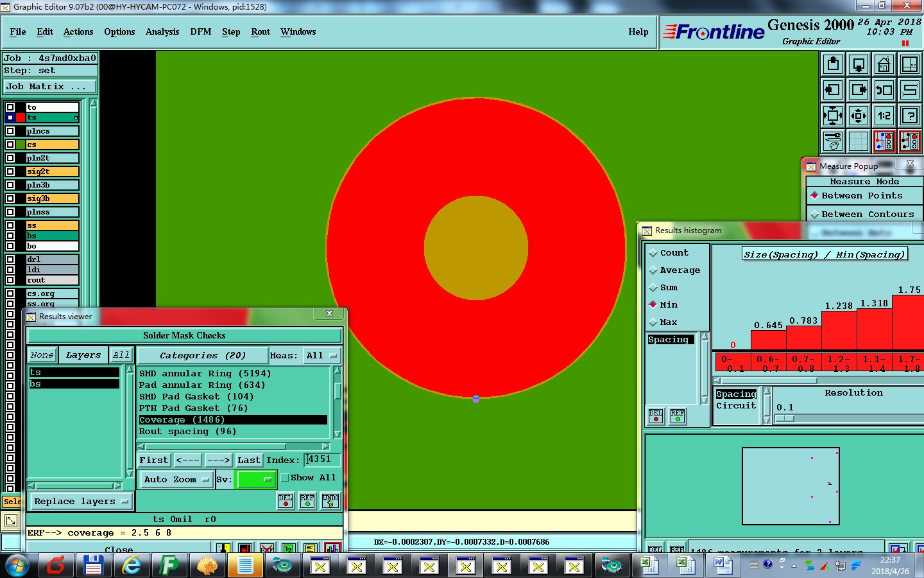Open the DFM menu
The width and height of the screenshot is (924, 578).
pos(201,31)
